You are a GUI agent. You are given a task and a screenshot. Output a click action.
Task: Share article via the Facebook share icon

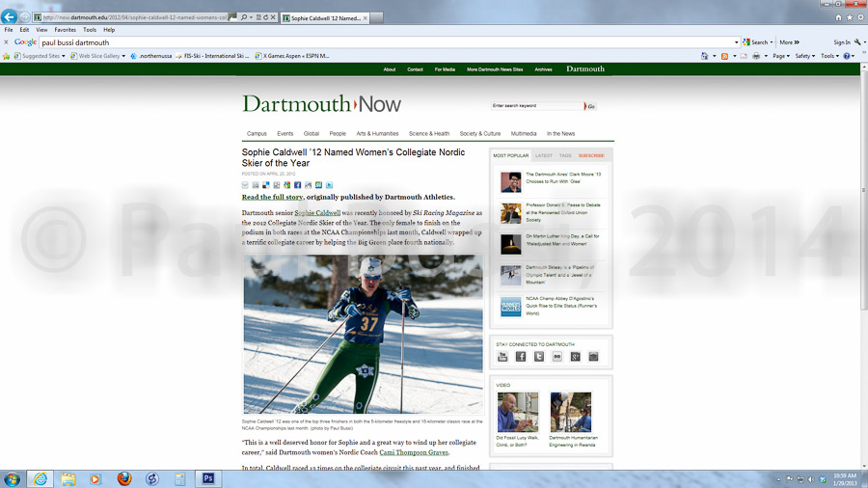tap(297, 185)
